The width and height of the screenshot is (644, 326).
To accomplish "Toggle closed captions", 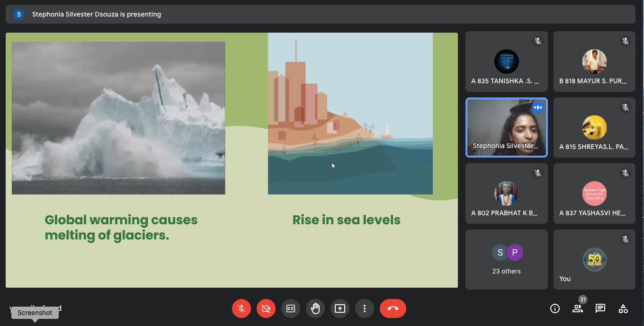I will click(291, 308).
